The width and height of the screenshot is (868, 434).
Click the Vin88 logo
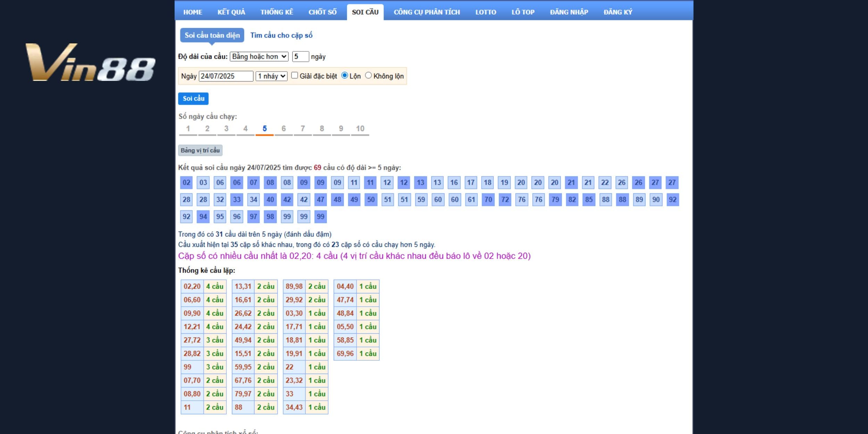click(x=91, y=62)
